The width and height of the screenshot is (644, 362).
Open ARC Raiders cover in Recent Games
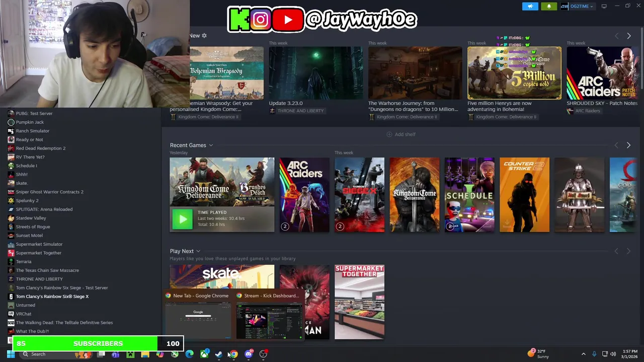(x=304, y=195)
